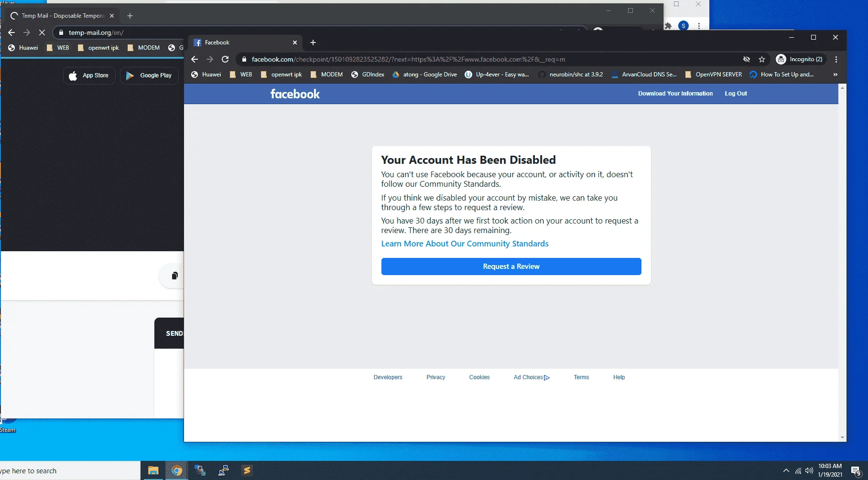The width and height of the screenshot is (868, 480).
Task: Open the ArvanCloud DNS bookmark
Action: pos(644,75)
